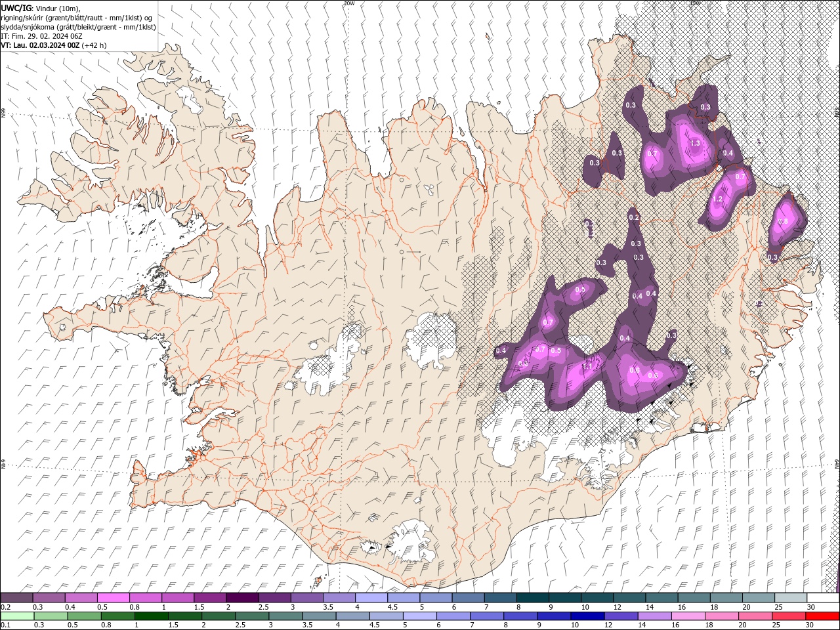Click the initial time 'IT: Fim. 29. 02. 2024 06Z'
840x630 pixels.
41,36
